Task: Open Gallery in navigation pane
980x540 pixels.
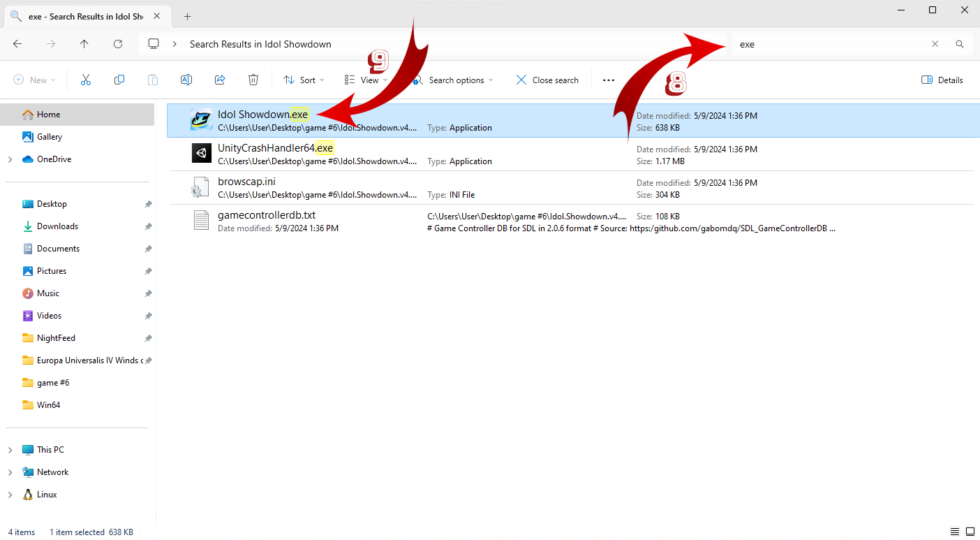Action: point(77,137)
